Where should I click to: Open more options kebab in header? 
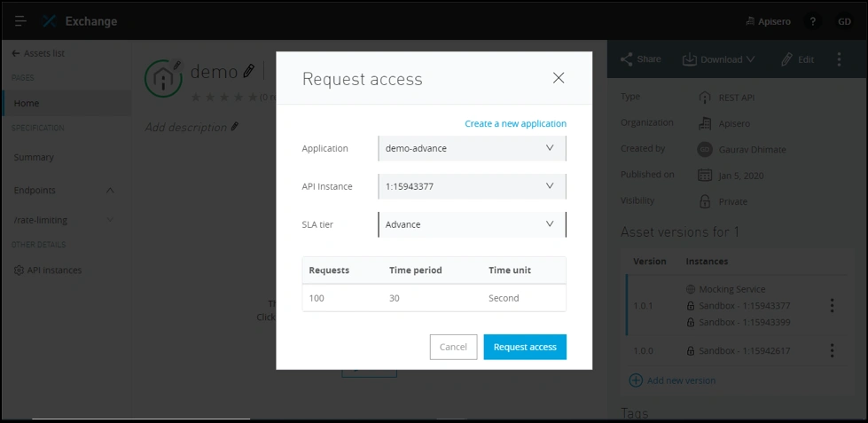coord(839,59)
